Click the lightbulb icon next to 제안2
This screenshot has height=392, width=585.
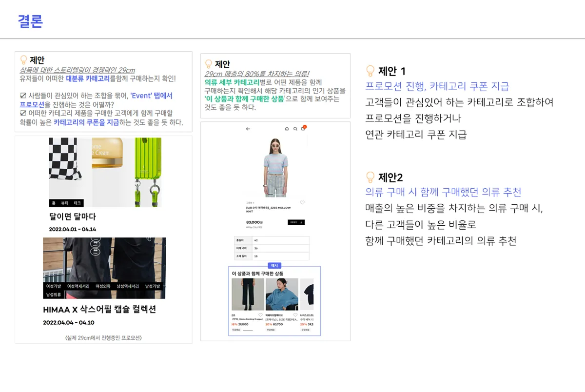point(370,177)
